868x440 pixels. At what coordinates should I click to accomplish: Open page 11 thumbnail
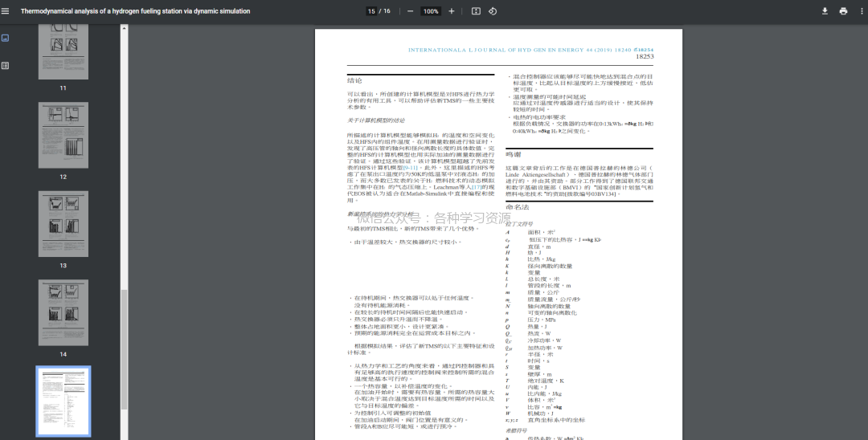point(63,51)
